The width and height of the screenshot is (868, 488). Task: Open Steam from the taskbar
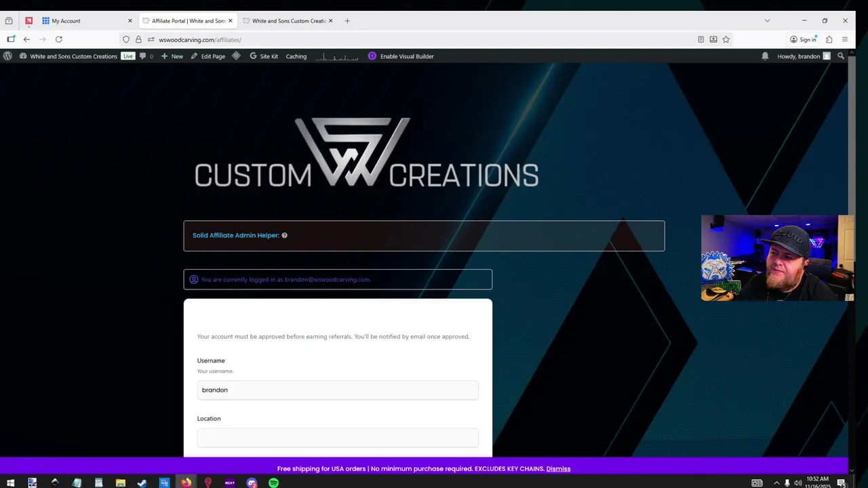(142, 483)
